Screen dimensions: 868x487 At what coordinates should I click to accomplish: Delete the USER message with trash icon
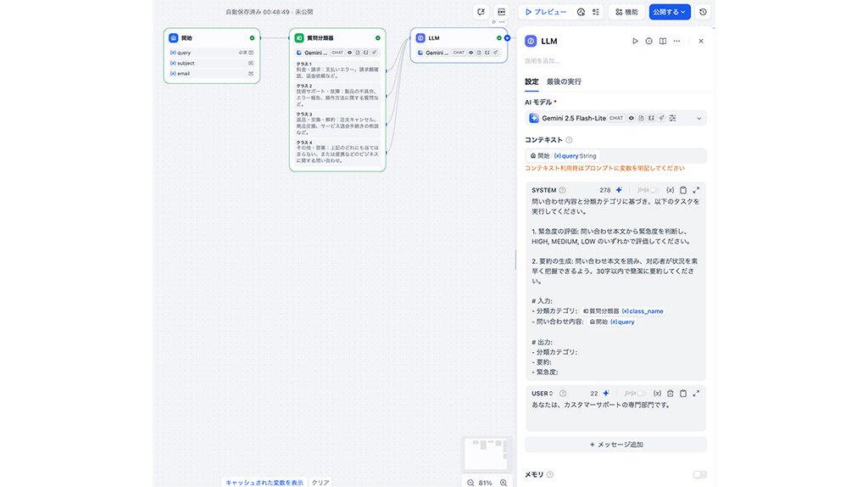[x=670, y=394]
